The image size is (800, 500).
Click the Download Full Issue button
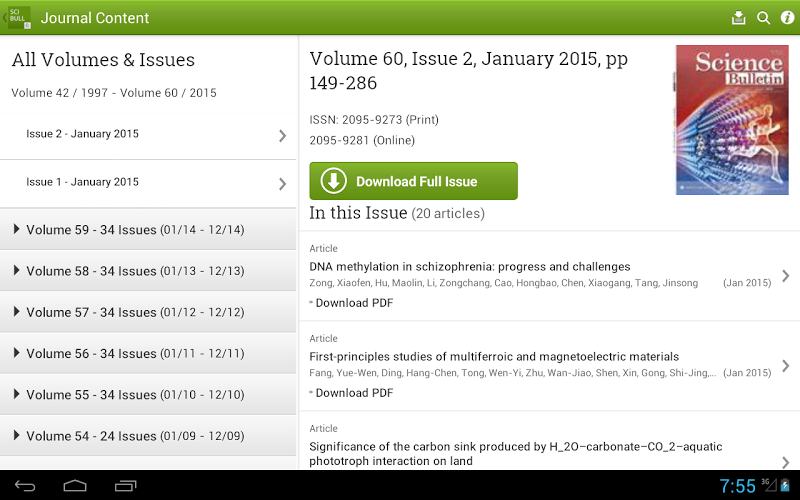[413, 181]
